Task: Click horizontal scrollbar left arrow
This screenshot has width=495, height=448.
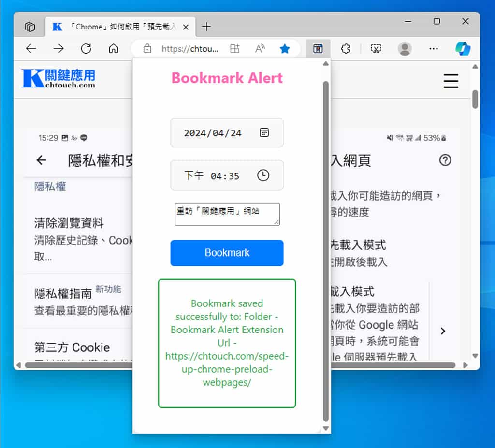Action: click(19, 365)
